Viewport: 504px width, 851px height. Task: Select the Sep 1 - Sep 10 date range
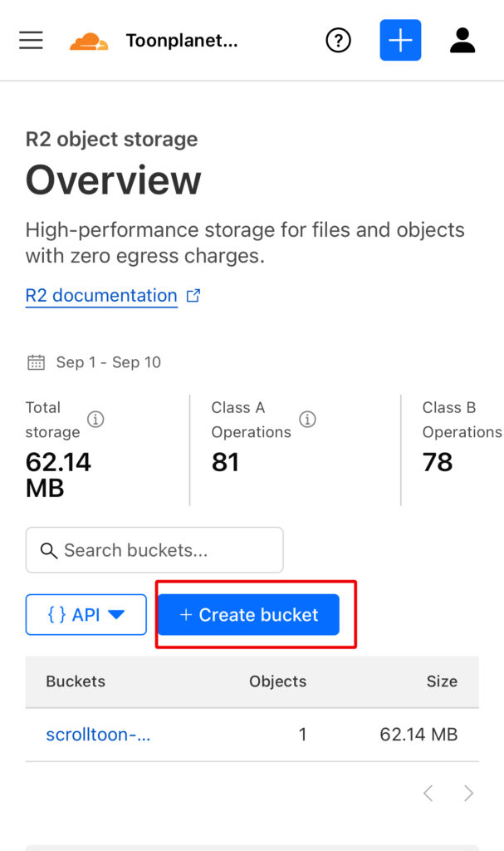coord(108,362)
